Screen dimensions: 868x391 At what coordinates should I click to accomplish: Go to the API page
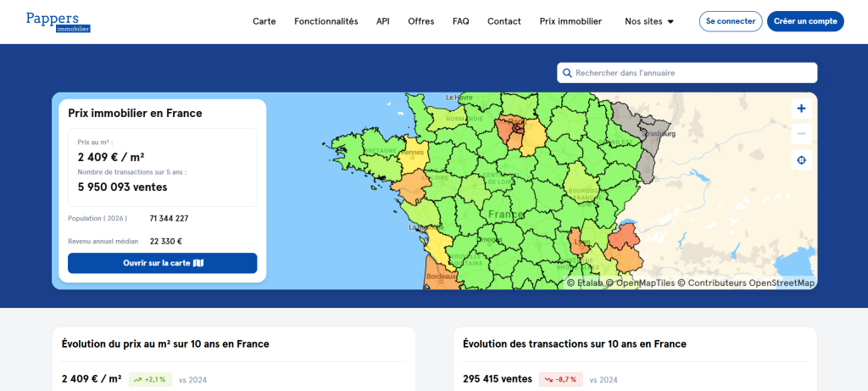(x=383, y=21)
